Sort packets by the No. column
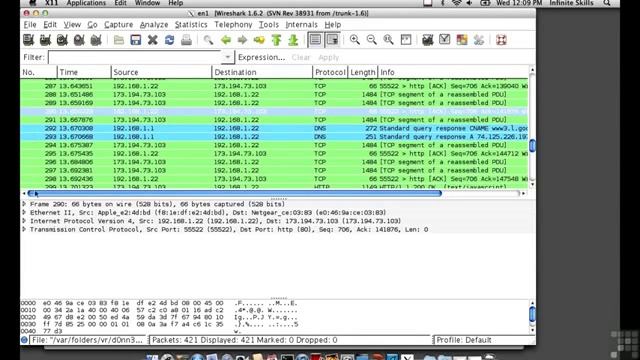 [39, 72]
